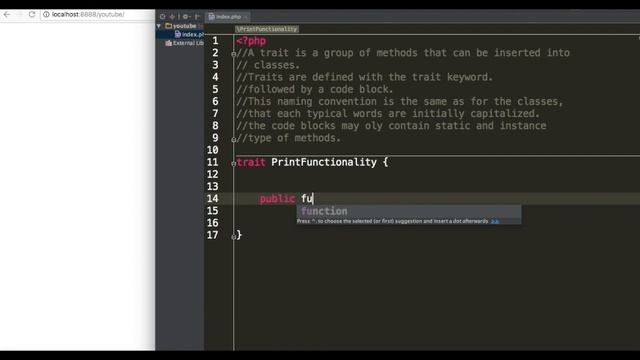The image size is (640, 360).
Task: Go back in the browser window
Action: click(7, 14)
